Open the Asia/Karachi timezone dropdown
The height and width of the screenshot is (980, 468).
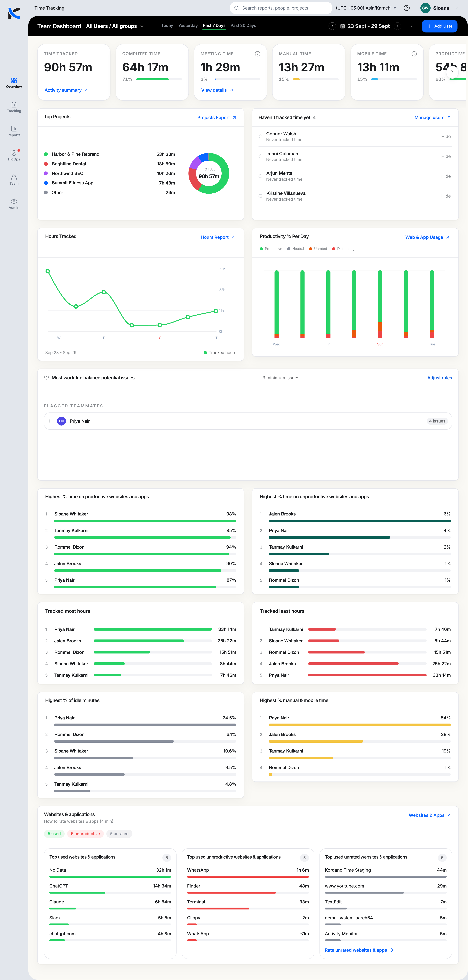pyautogui.click(x=366, y=8)
